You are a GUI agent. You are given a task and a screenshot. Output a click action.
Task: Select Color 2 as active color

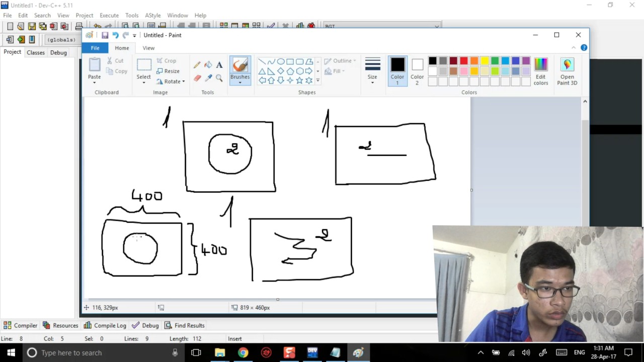pos(417,71)
